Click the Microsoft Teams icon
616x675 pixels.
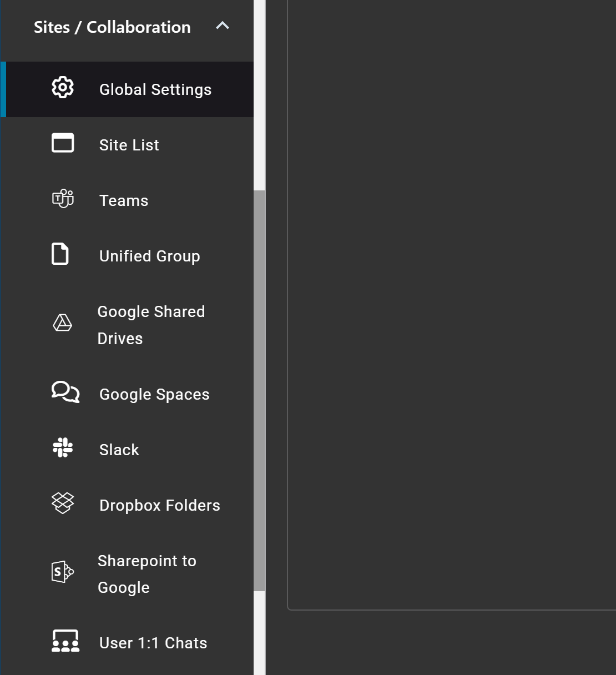tap(63, 198)
